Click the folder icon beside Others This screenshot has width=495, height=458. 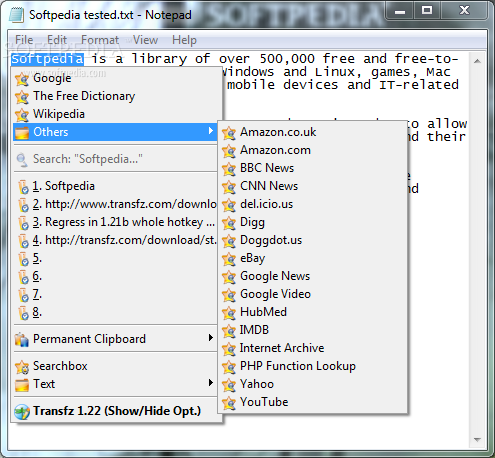click(22, 132)
